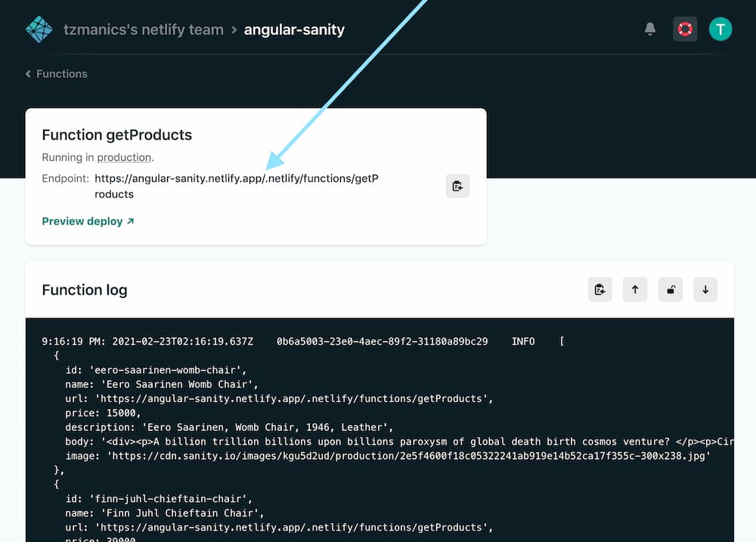The height and width of the screenshot is (542, 756).
Task: Click the Function log panel title
Action: click(85, 290)
